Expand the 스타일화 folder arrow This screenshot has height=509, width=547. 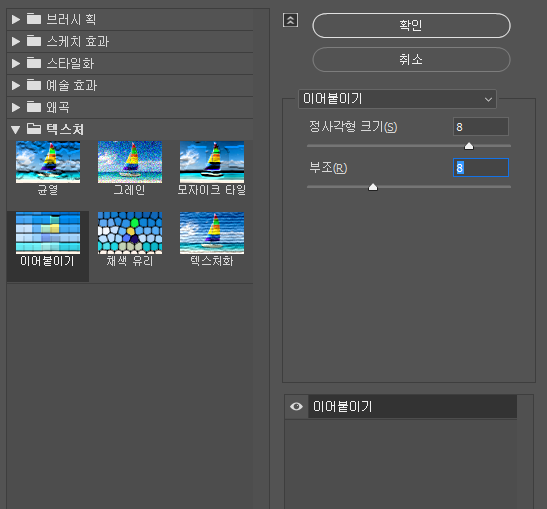coord(16,63)
